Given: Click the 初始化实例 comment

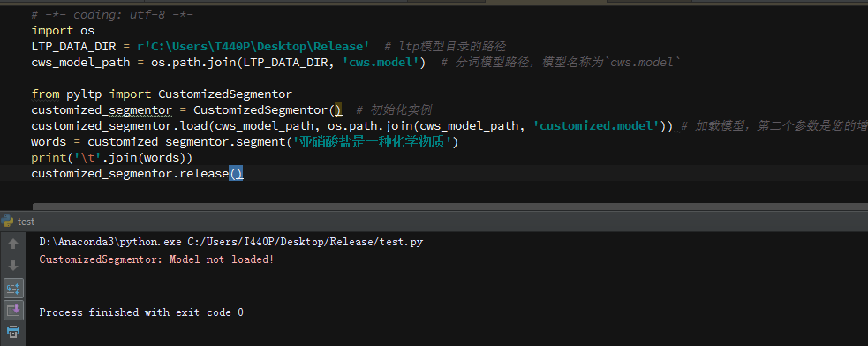Looking at the screenshot, I should click(394, 110).
